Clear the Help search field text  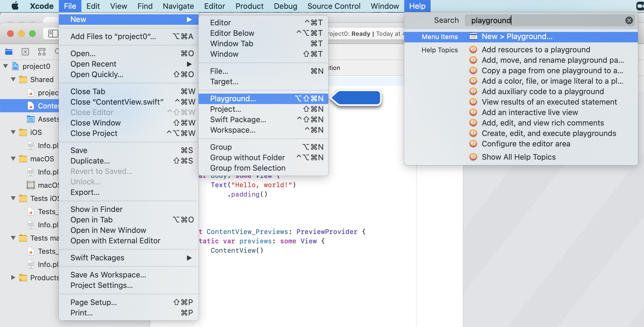629,20
